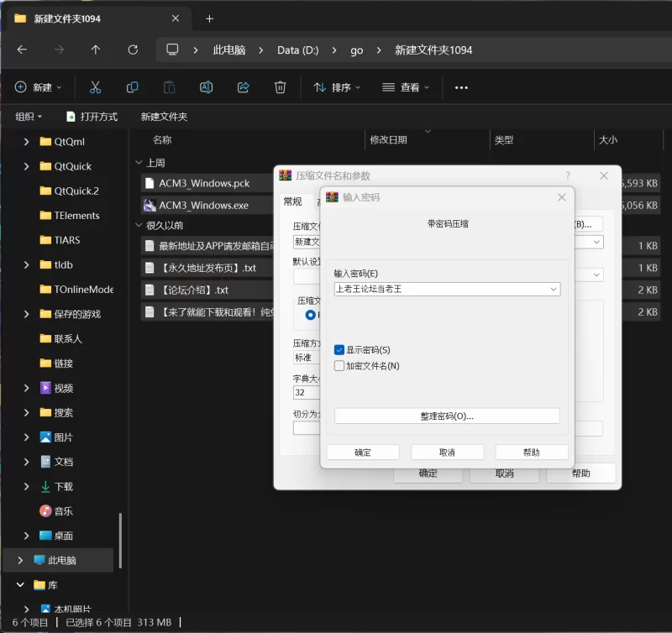The width and height of the screenshot is (672, 633).
Task: Collapse the 库 tree node
Action: tap(19, 584)
